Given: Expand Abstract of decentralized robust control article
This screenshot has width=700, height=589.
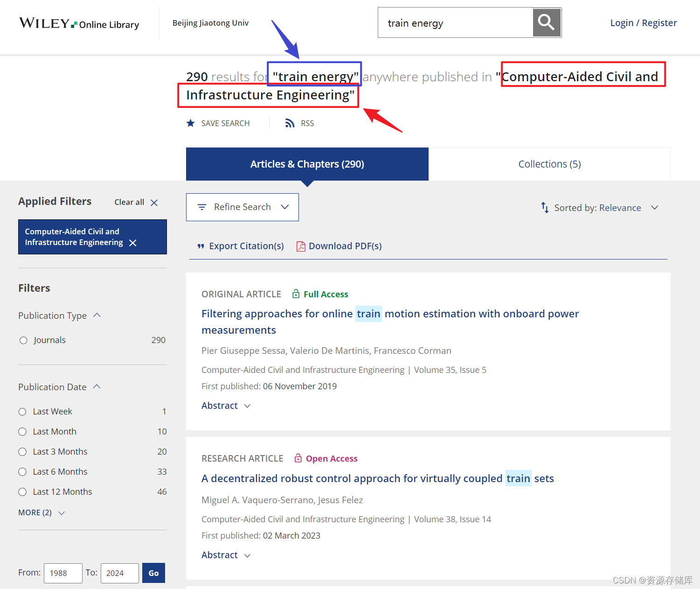Looking at the screenshot, I should pyautogui.click(x=226, y=555).
